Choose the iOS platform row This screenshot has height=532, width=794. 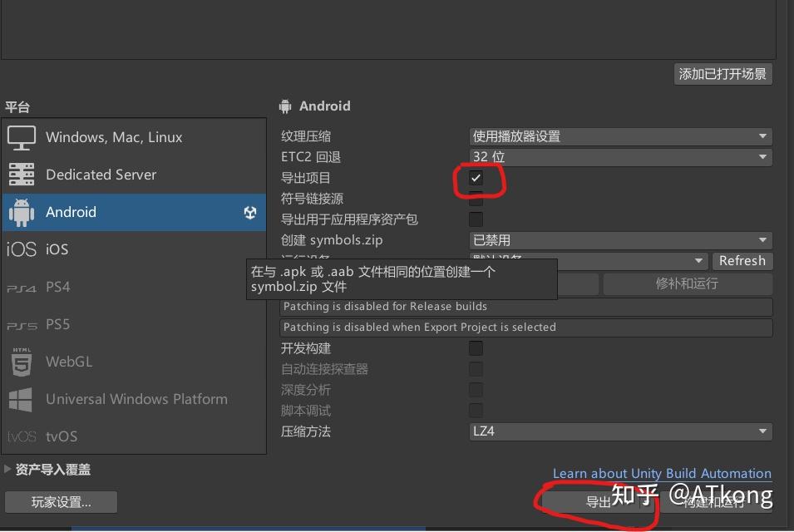pyautogui.click(x=134, y=249)
